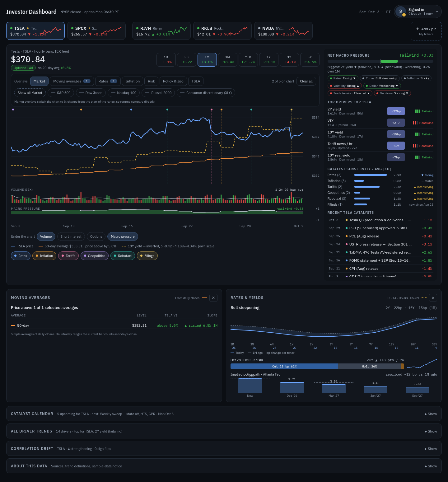Click the Tesla Q3 production & deliveries catalyst
The width and height of the screenshot is (448, 482).
point(380,220)
